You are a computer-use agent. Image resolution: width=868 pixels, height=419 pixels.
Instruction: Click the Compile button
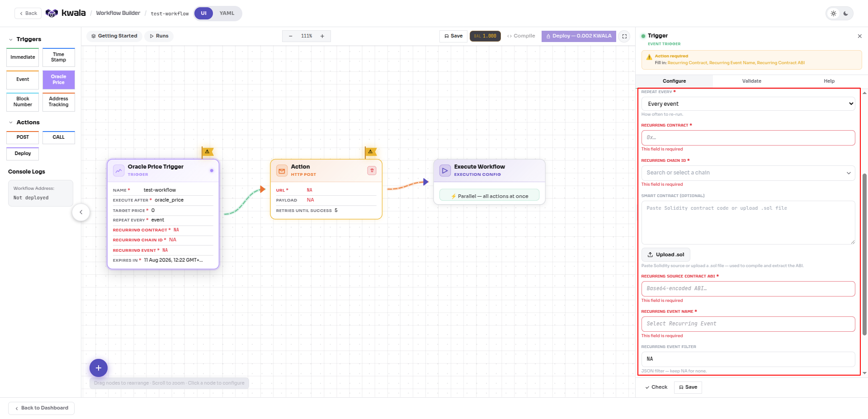tap(521, 36)
